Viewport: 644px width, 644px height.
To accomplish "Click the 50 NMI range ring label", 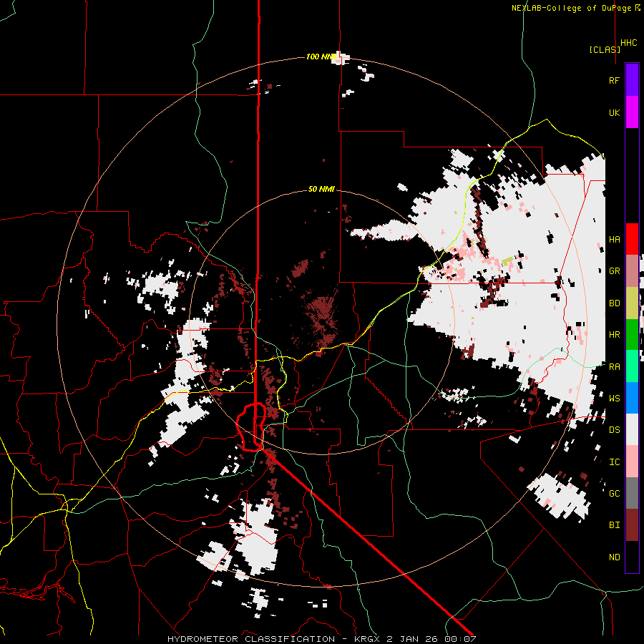I will 321,189.
